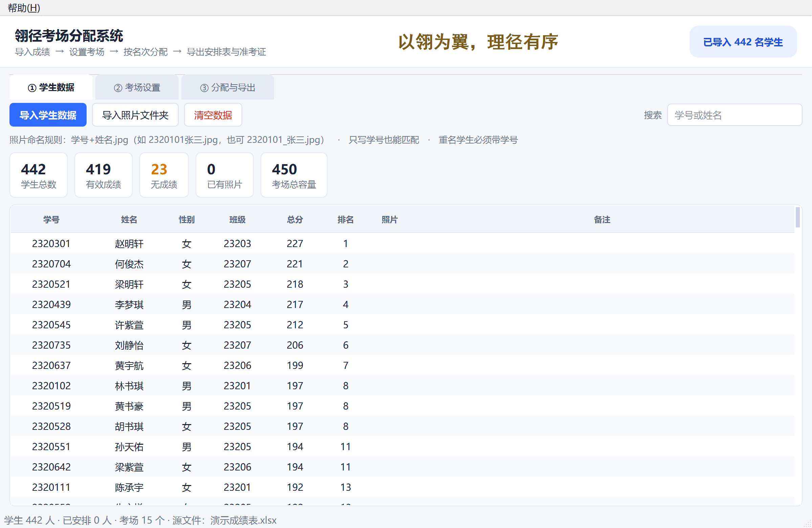The image size is (812, 528).
Task: Select the name 许紫萱 in the table
Action: 129,325
